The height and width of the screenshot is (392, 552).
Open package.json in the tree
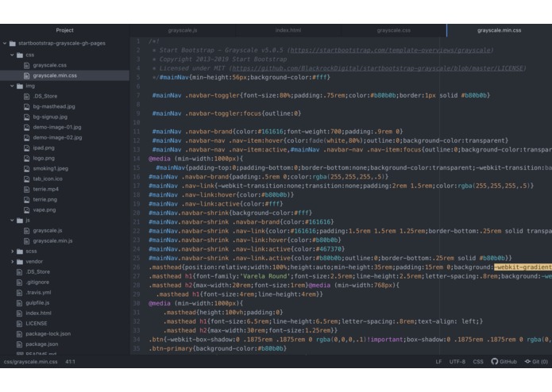(x=42, y=344)
